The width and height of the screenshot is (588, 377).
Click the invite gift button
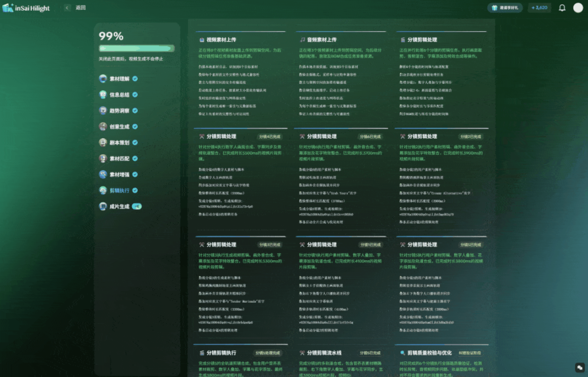click(x=505, y=8)
